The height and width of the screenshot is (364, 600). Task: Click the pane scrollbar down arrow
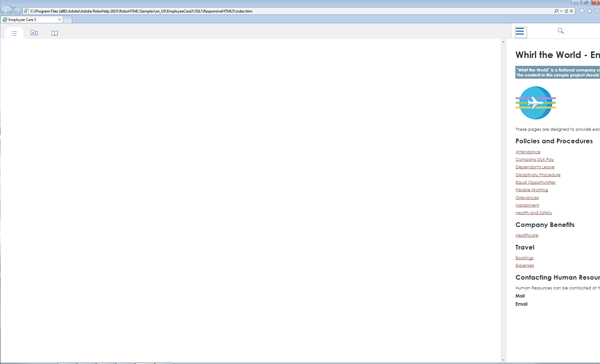503,360
